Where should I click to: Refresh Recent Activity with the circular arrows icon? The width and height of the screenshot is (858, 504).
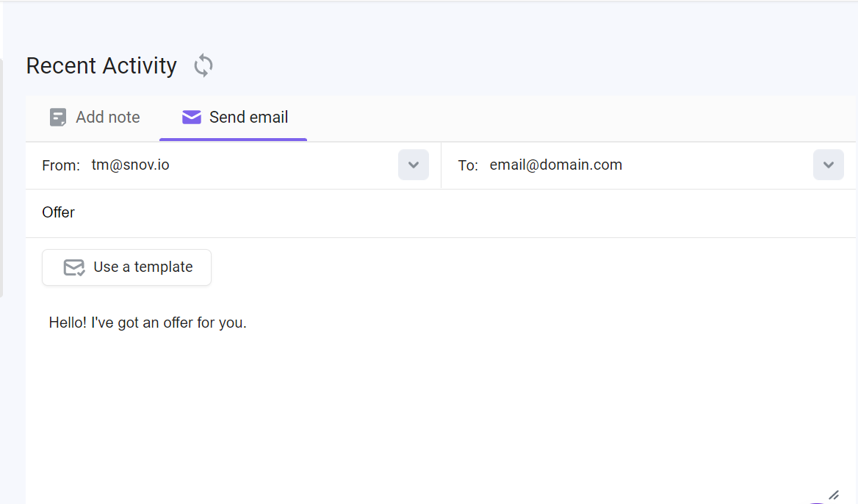tap(203, 65)
